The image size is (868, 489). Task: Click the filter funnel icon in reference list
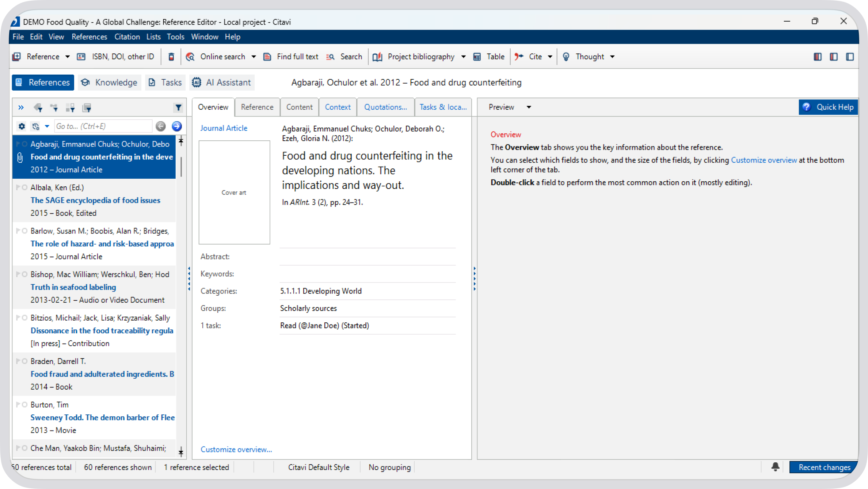tap(178, 107)
